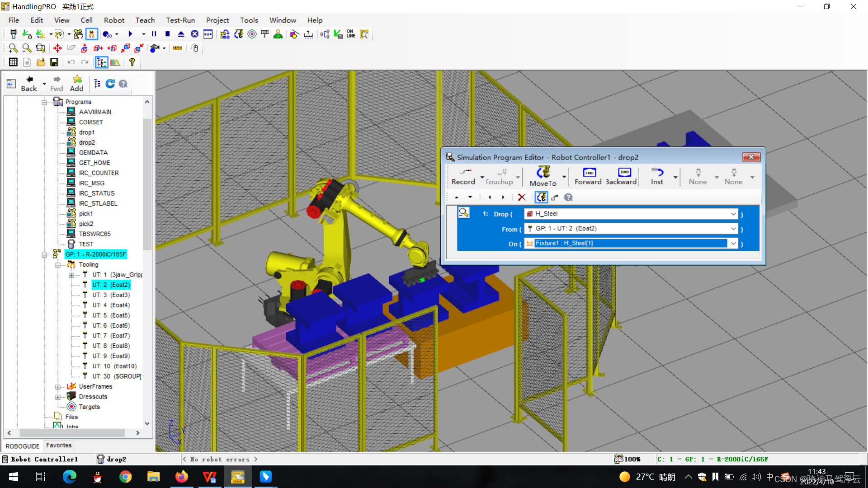Viewport: 868px width, 488px height.
Task: Click the magnifier icon beside Drop line
Action: pos(464,212)
